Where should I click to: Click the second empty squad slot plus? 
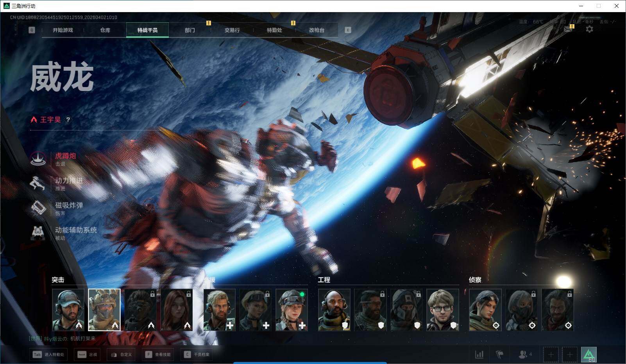pos(570,355)
